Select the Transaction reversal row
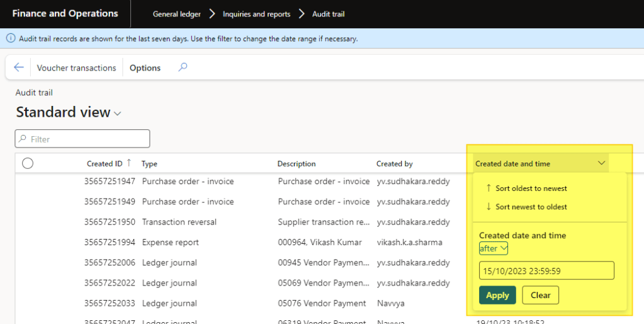The width and height of the screenshot is (644, 324). (179, 222)
